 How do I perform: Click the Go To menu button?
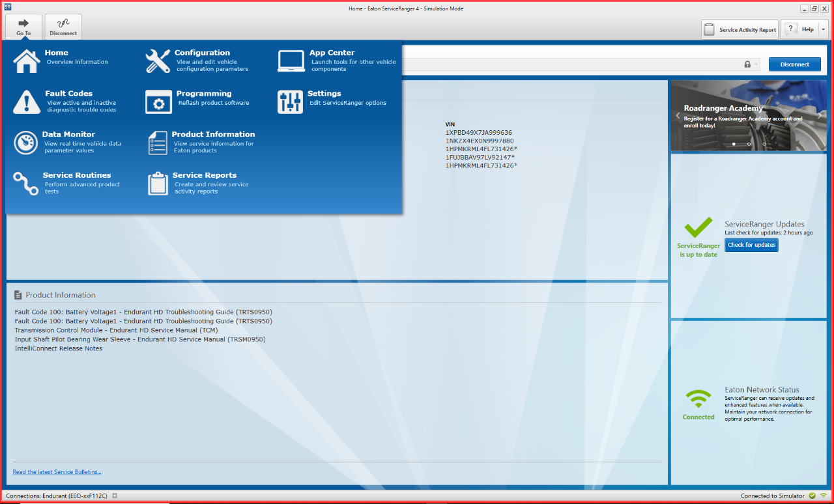click(x=23, y=27)
